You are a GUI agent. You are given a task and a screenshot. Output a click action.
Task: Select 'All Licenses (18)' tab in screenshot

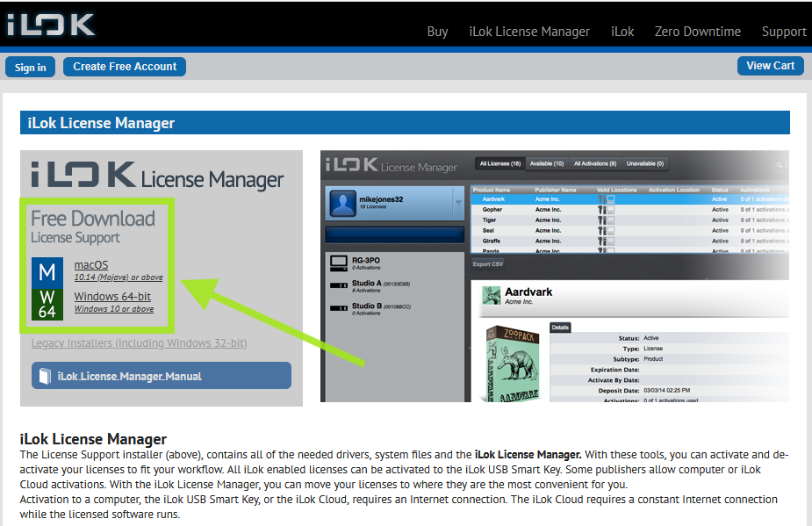(499, 163)
